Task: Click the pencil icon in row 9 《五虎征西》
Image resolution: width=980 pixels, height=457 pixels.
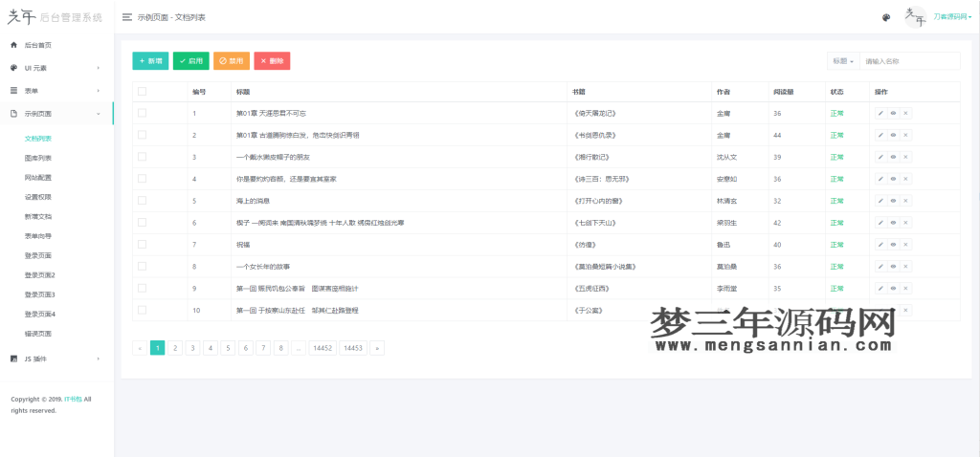Action: coord(880,288)
